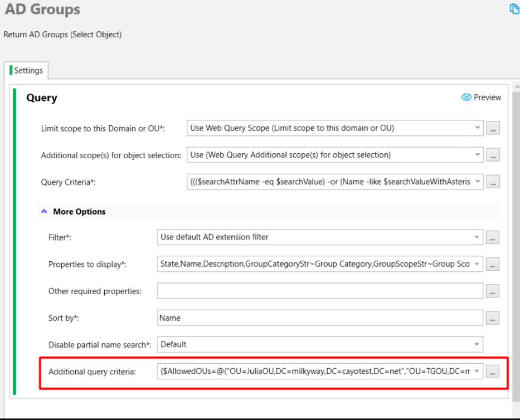Open the Properties to display dropdown

pos(320,264)
